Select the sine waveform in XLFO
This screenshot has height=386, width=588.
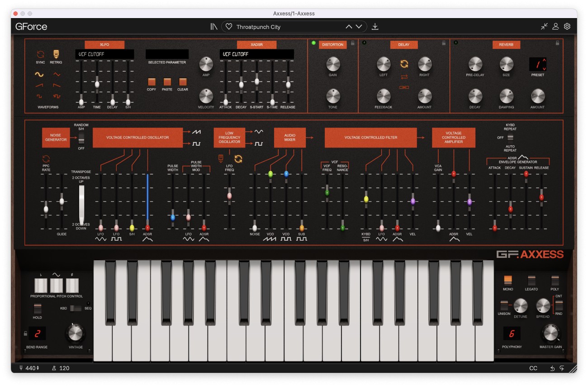tap(40, 74)
